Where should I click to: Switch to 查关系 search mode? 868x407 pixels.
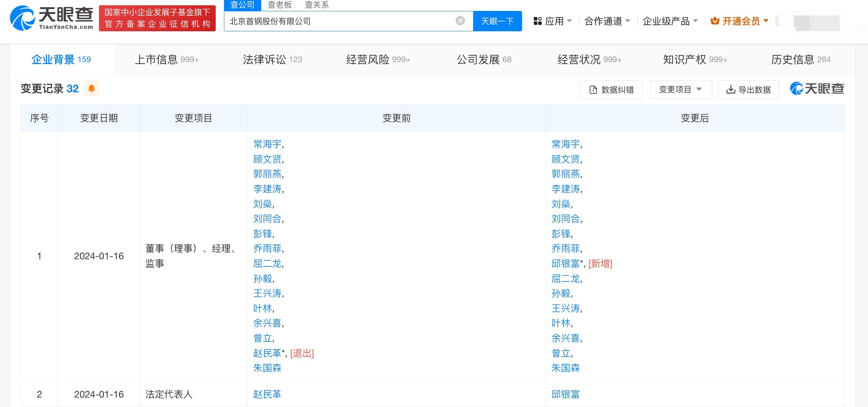[x=317, y=5]
